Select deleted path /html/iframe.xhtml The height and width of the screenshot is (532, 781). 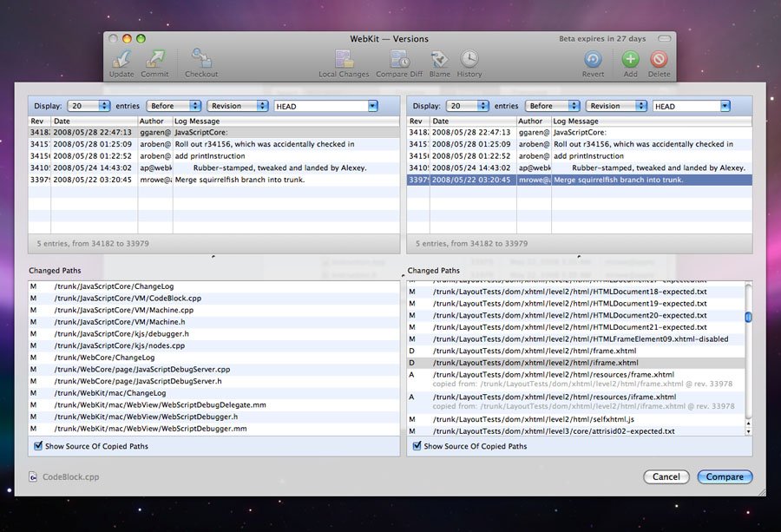pyautogui.click(x=576, y=363)
